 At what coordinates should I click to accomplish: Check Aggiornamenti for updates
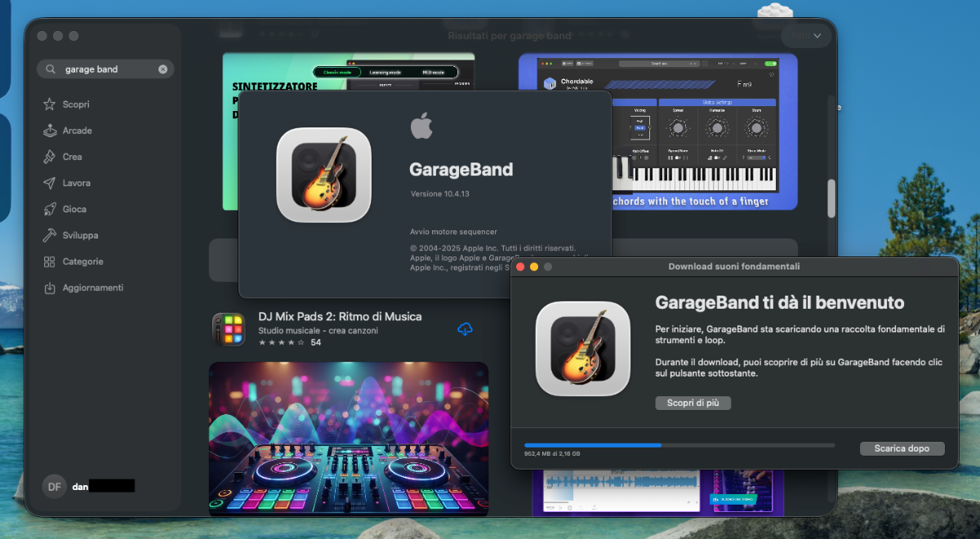coord(92,287)
